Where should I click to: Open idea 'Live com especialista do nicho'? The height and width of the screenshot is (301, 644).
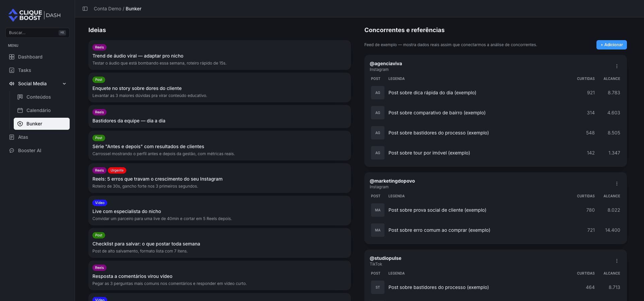click(x=220, y=211)
